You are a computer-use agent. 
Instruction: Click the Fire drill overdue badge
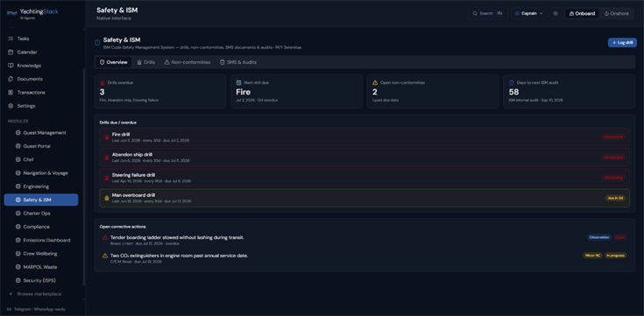point(613,137)
